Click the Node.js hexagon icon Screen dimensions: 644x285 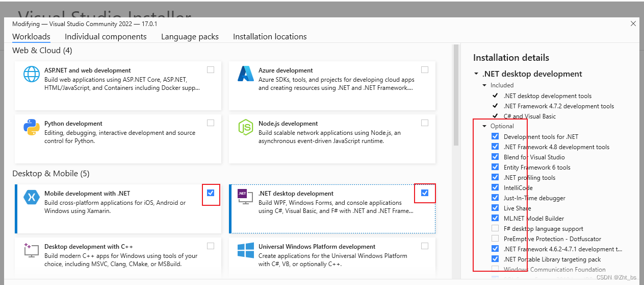[x=246, y=128]
